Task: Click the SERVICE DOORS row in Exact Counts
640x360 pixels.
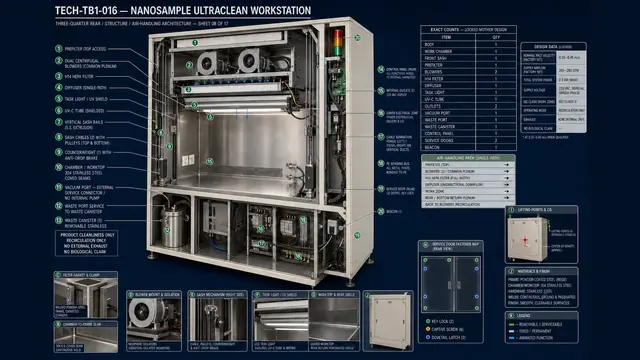Action: click(x=468, y=140)
